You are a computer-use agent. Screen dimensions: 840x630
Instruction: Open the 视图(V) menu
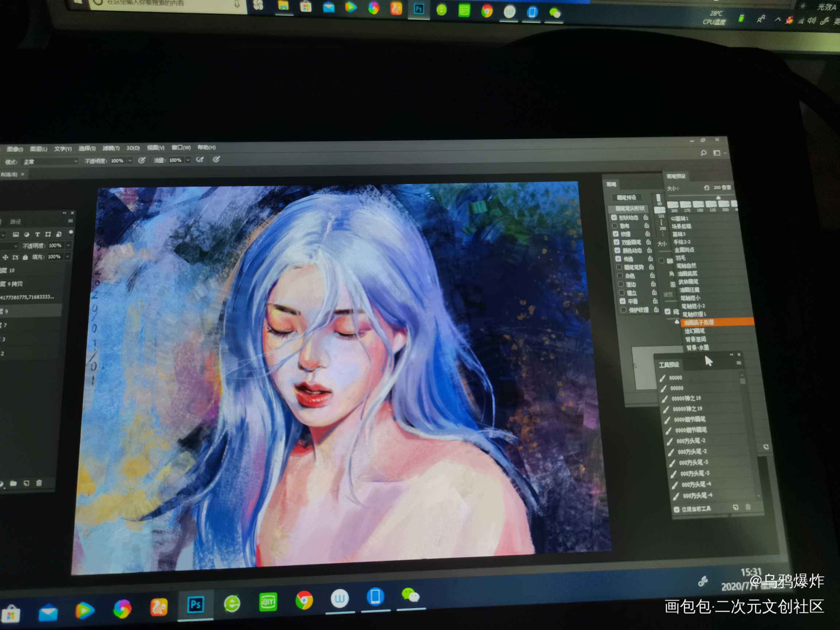(x=155, y=148)
